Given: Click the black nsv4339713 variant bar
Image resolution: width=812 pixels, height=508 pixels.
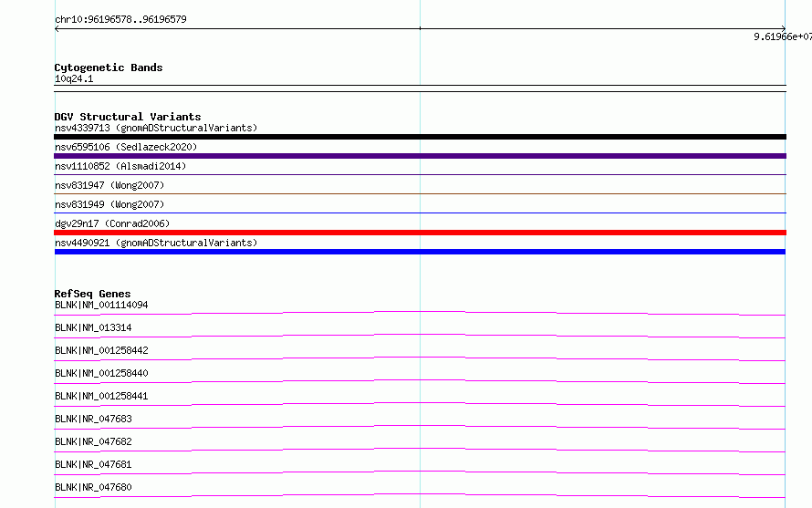Looking at the screenshot, I should click(x=420, y=137).
